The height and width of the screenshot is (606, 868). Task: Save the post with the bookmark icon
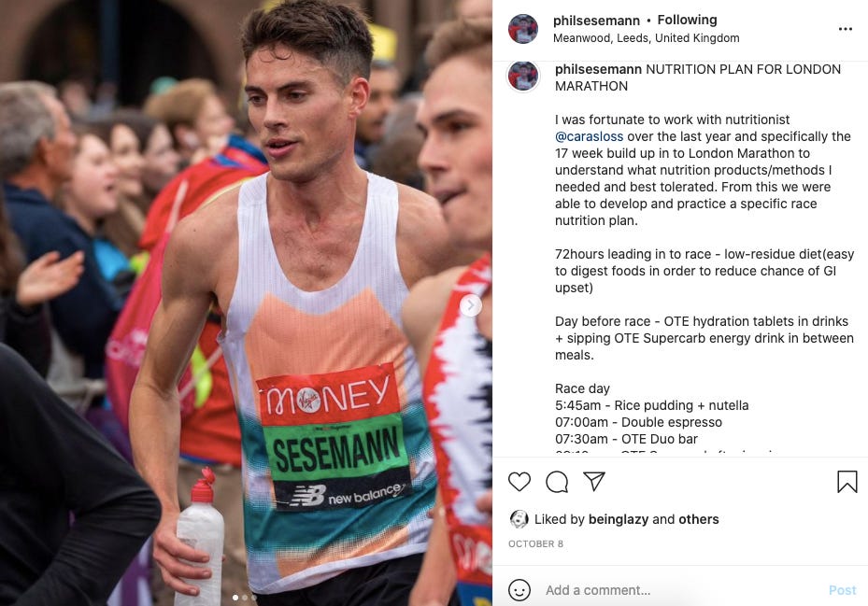[x=847, y=480]
